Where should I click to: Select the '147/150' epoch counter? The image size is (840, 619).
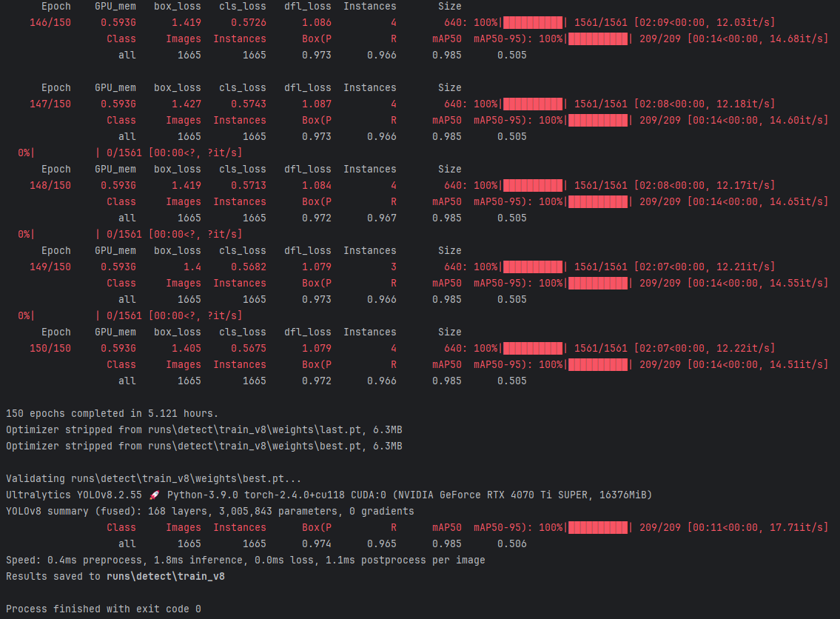point(50,104)
